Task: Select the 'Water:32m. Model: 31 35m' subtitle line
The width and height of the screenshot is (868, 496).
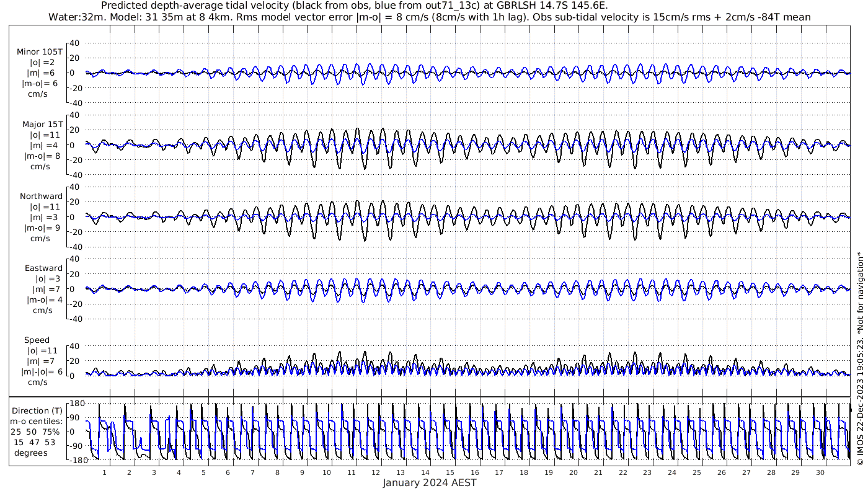Action: click(430, 17)
